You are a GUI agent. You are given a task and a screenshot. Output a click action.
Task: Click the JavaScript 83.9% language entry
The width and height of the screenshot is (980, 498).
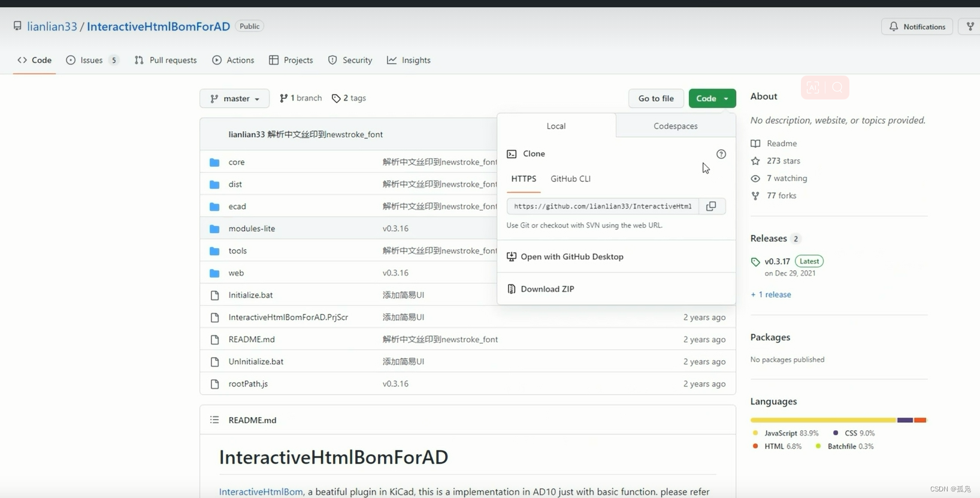coord(785,433)
